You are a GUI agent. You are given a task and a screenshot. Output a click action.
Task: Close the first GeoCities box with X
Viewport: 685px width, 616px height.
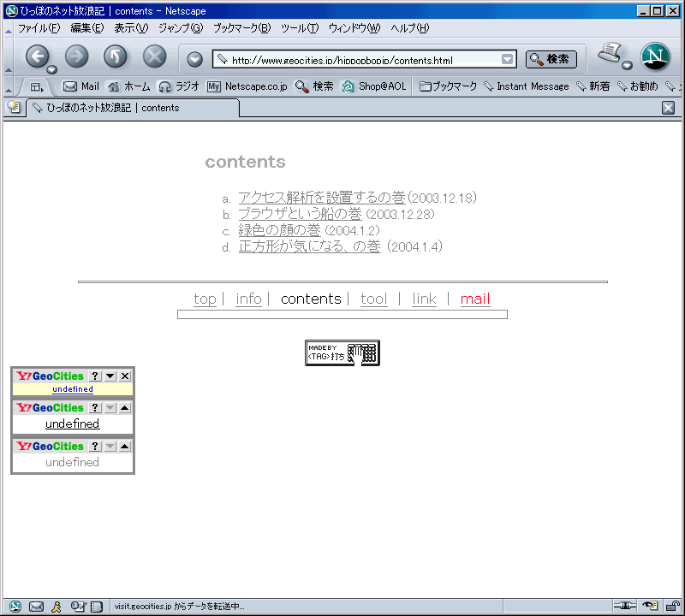pyautogui.click(x=125, y=376)
